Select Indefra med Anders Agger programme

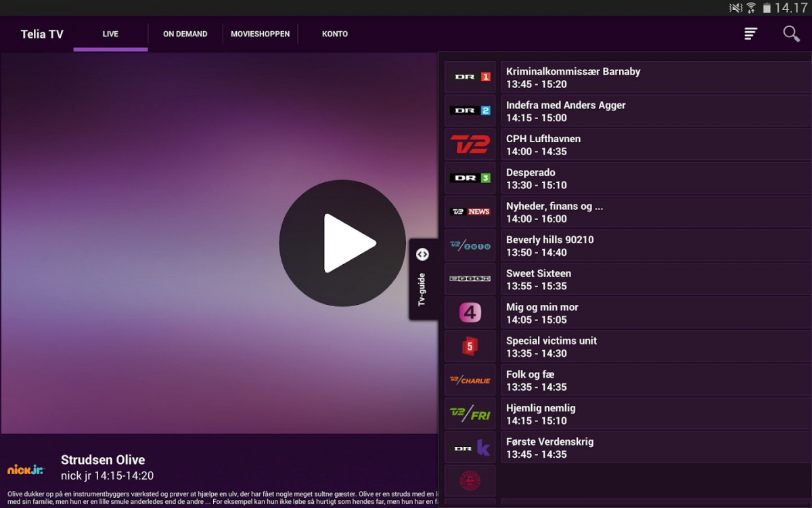point(655,110)
